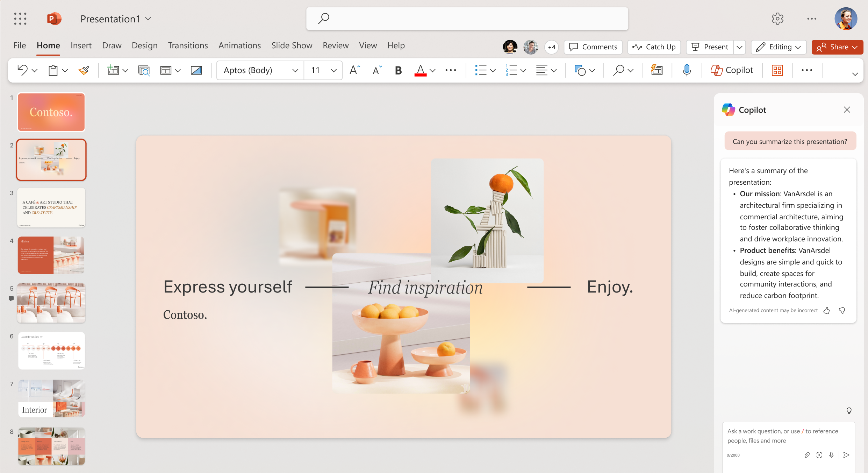Click the Share button
Screen dimensions: 868x473
[x=837, y=47]
